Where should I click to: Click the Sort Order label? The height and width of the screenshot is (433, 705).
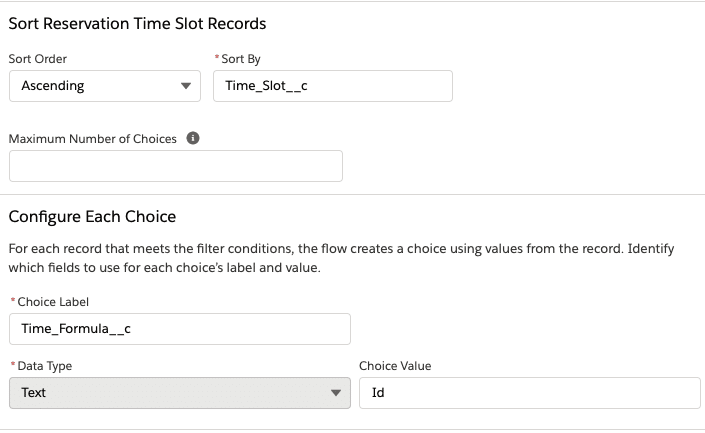tap(38, 59)
